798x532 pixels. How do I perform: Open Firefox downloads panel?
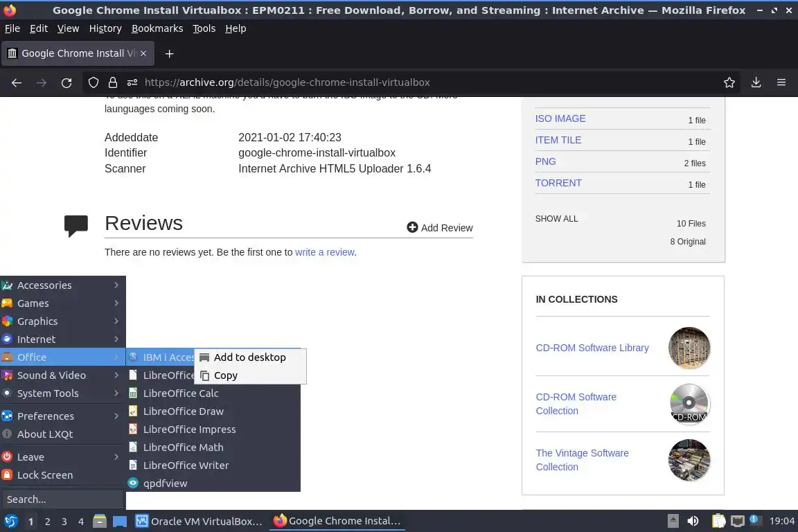click(756, 82)
